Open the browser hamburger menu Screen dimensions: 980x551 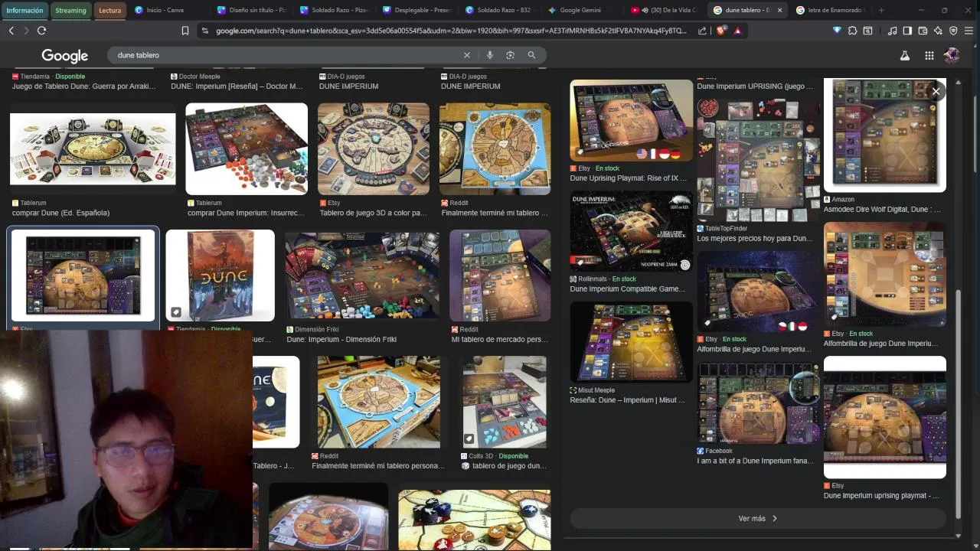coord(969,31)
